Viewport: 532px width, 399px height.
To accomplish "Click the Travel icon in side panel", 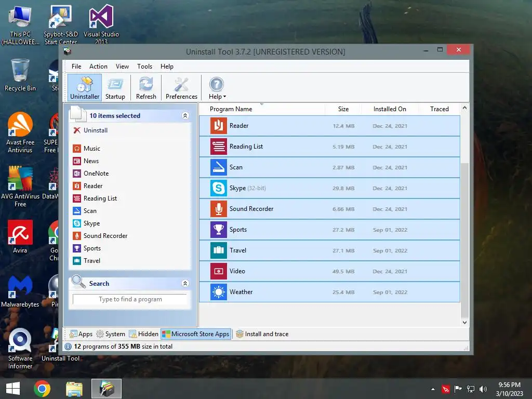I will [x=77, y=261].
